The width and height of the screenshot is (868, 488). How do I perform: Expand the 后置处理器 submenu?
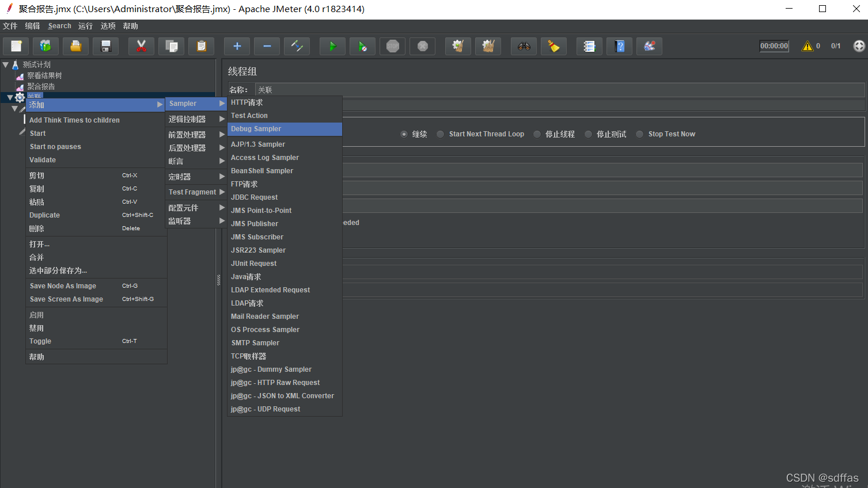196,148
